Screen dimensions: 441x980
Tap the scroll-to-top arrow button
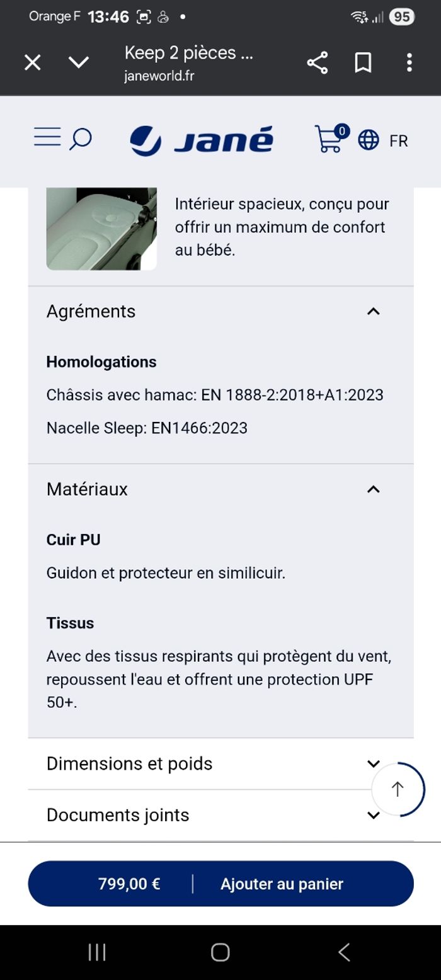click(398, 789)
